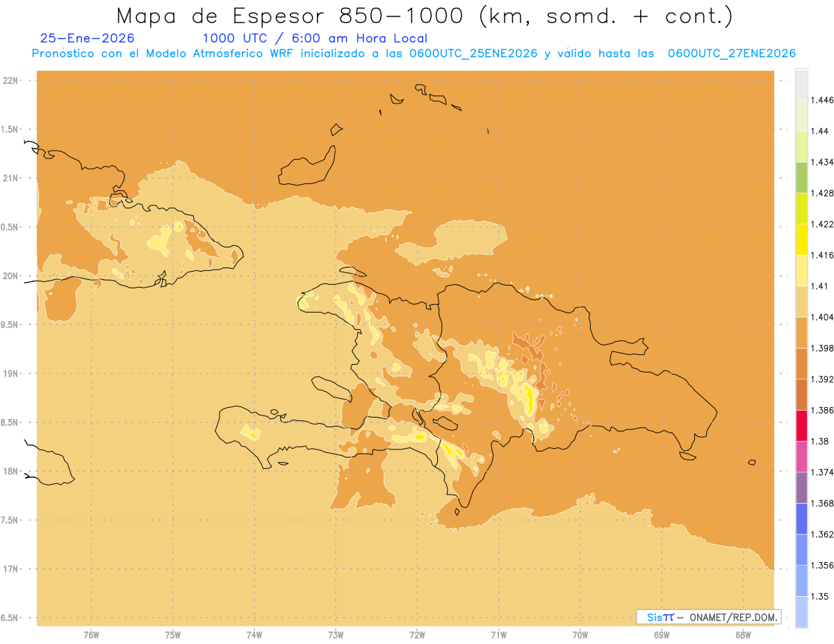Select the legend value "1.404"

click(822, 317)
